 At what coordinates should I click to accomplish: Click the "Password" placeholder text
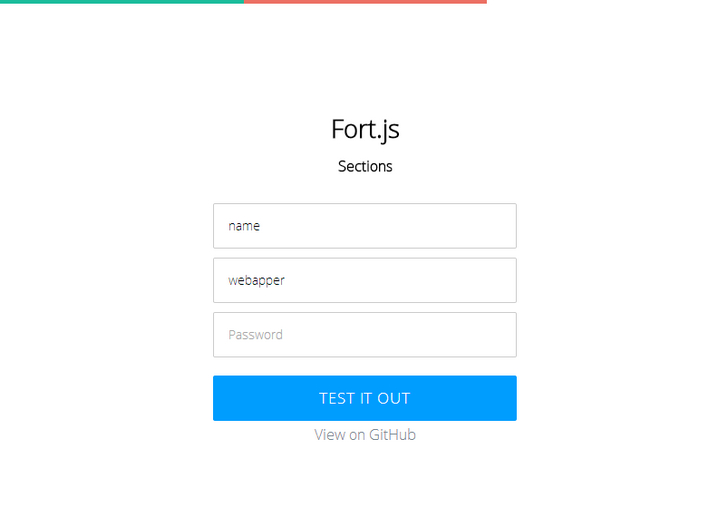tap(255, 335)
